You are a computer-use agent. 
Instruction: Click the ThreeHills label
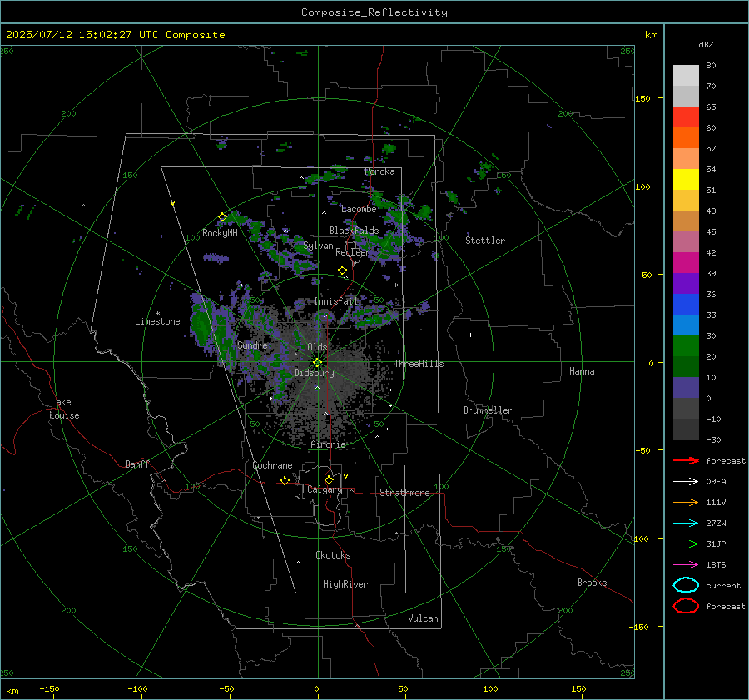tap(419, 364)
